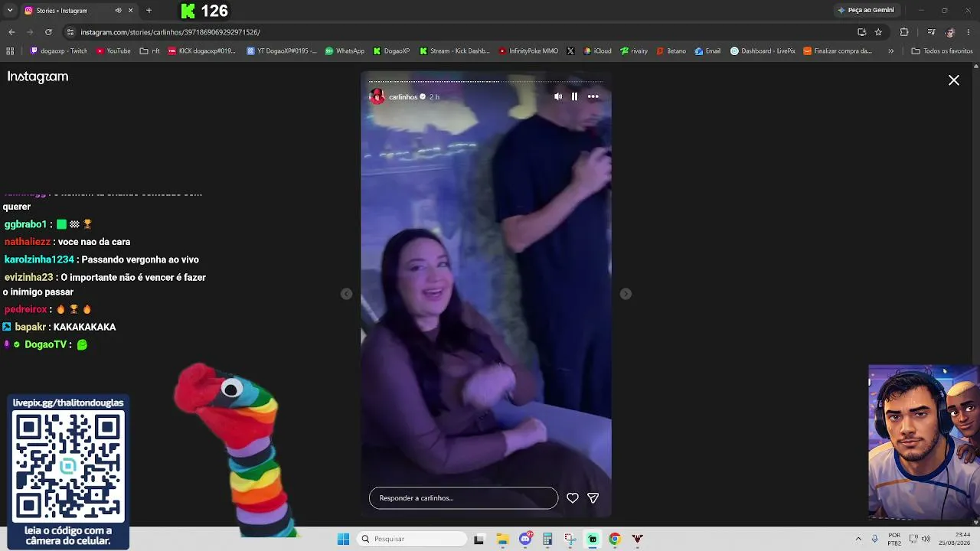Mute the tab via speaker icon
This screenshot has height=551, width=980.
(118, 11)
